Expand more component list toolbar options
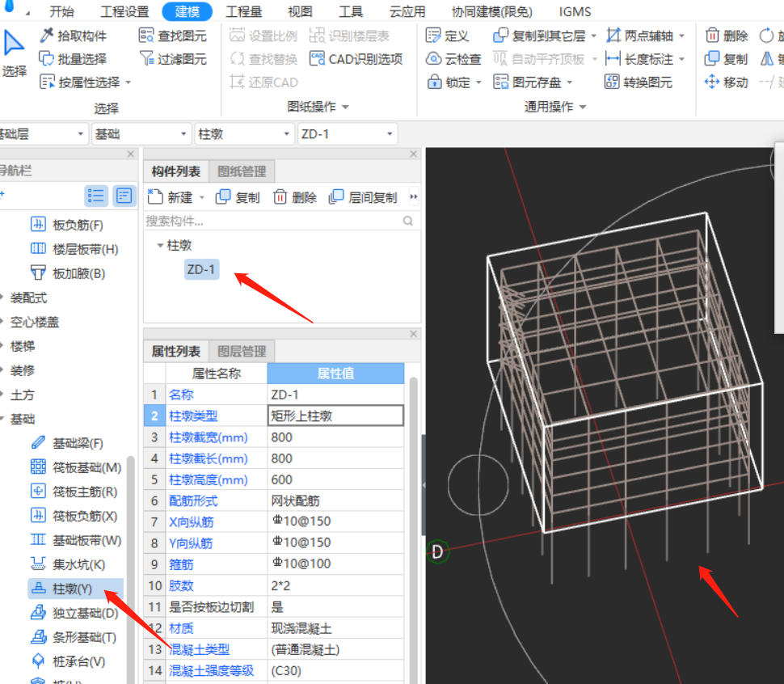Screen dimensions: 784x684 (413, 196)
